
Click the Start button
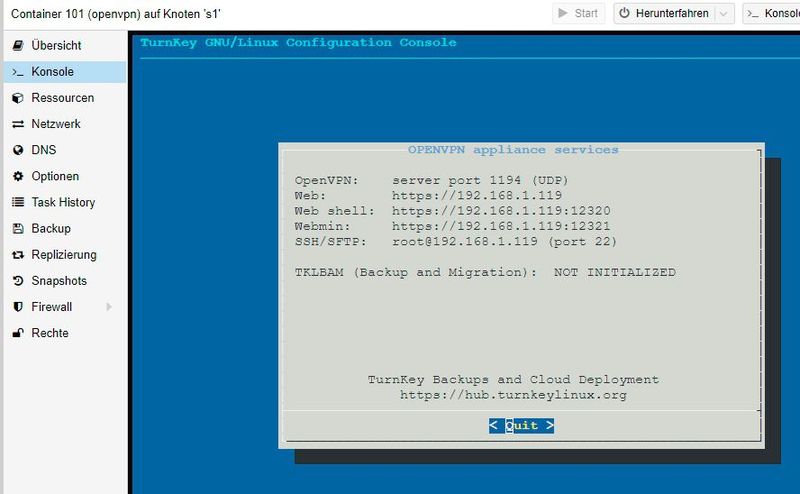(579, 13)
